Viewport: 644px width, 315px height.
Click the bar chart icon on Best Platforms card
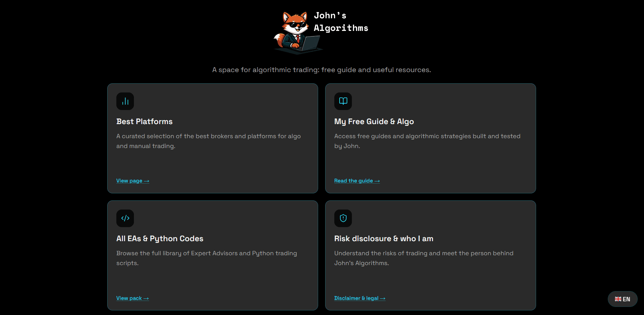[125, 101]
